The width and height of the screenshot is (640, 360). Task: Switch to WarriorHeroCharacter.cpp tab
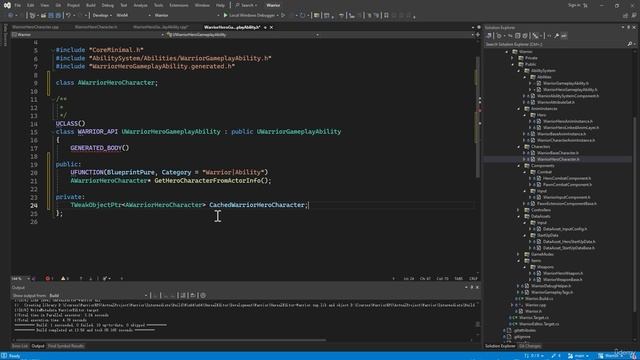(x=36, y=27)
